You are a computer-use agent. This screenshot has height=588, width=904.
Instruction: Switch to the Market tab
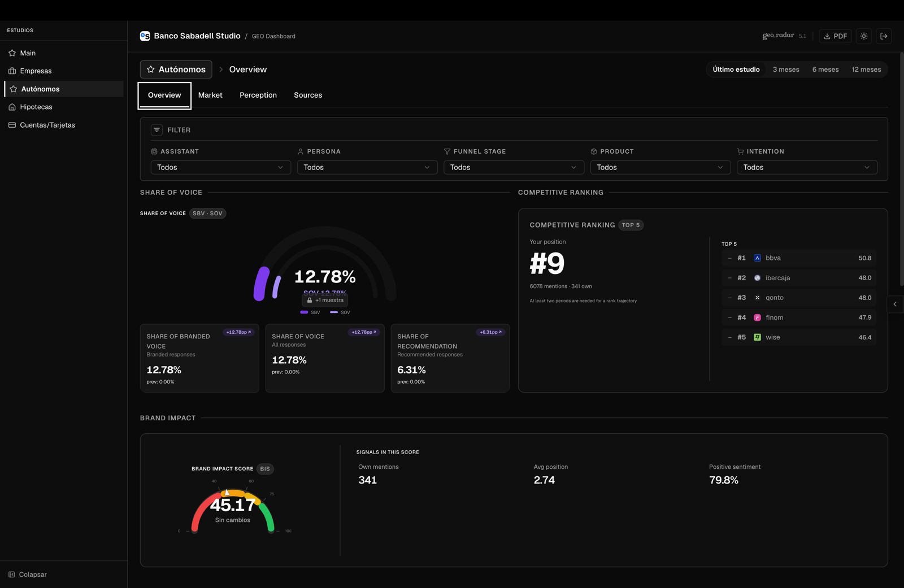(210, 95)
